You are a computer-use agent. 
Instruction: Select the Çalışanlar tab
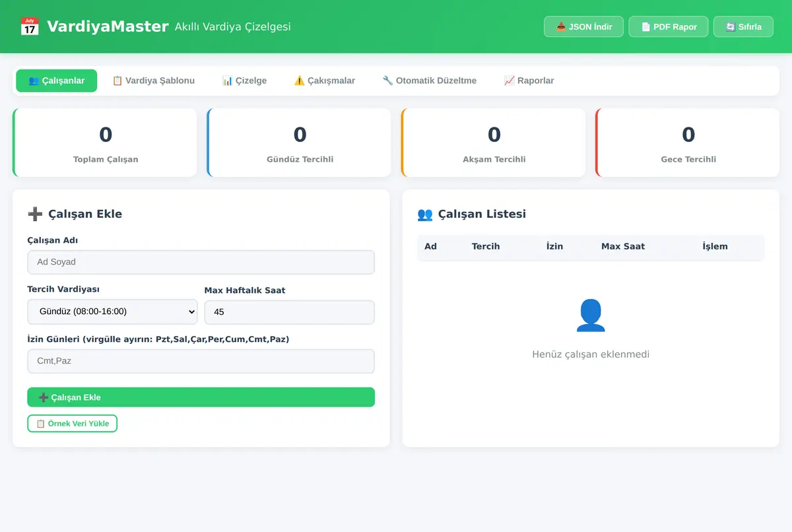56,81
